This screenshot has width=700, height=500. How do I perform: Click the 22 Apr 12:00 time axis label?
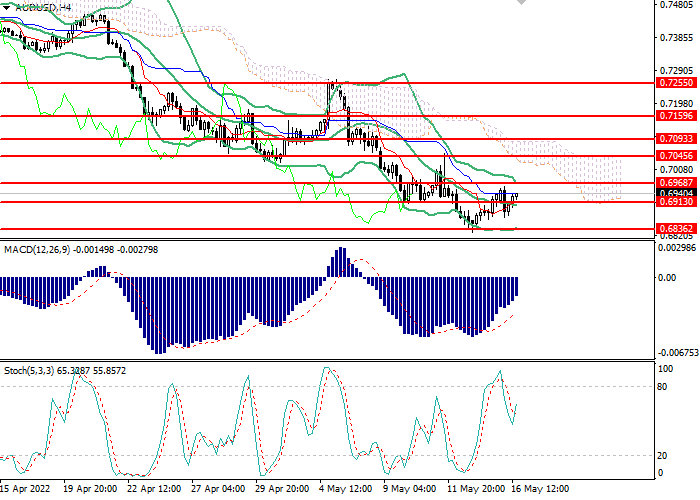coord(153,490)
